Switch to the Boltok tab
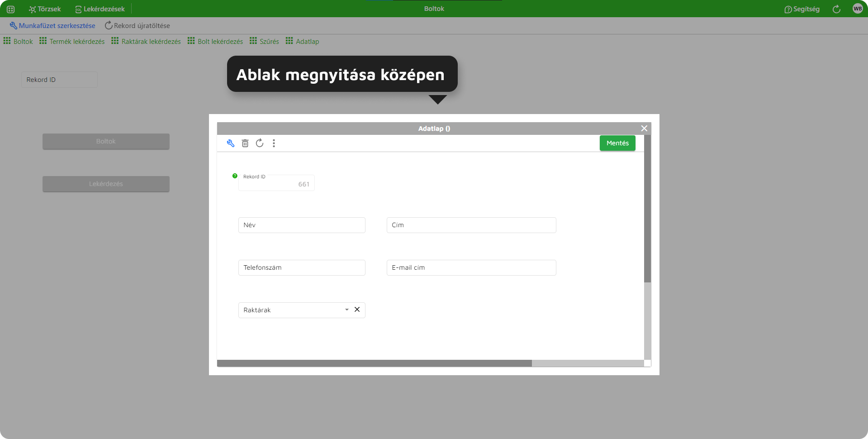Screen dimensions: 868x439 (18, 41)
